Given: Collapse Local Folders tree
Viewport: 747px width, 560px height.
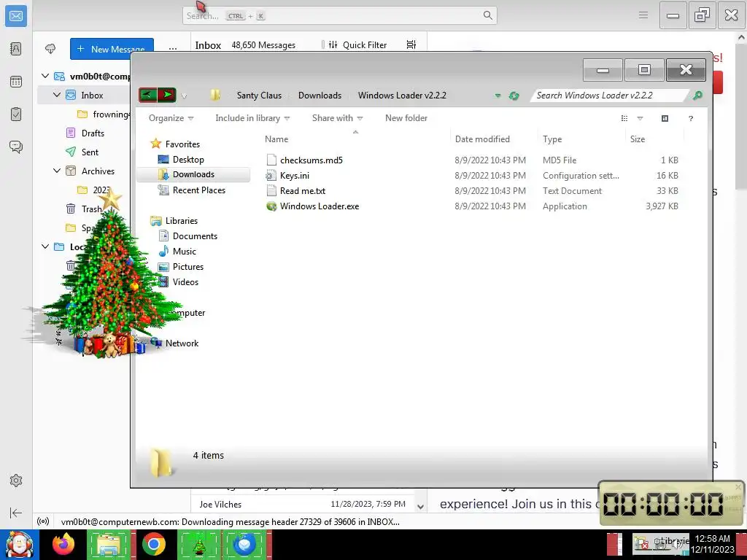Looking at the screenshot, I should coord(45,246).
